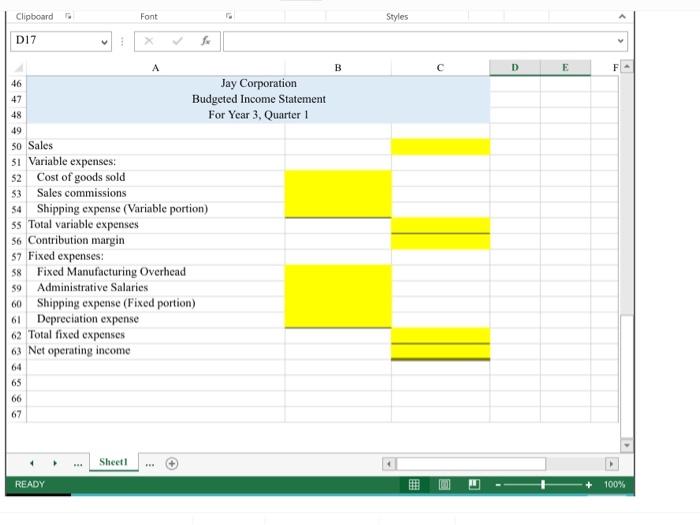Click the horizontal scrollbar thumb
The image size is (700, 525).
click(471, 464)
